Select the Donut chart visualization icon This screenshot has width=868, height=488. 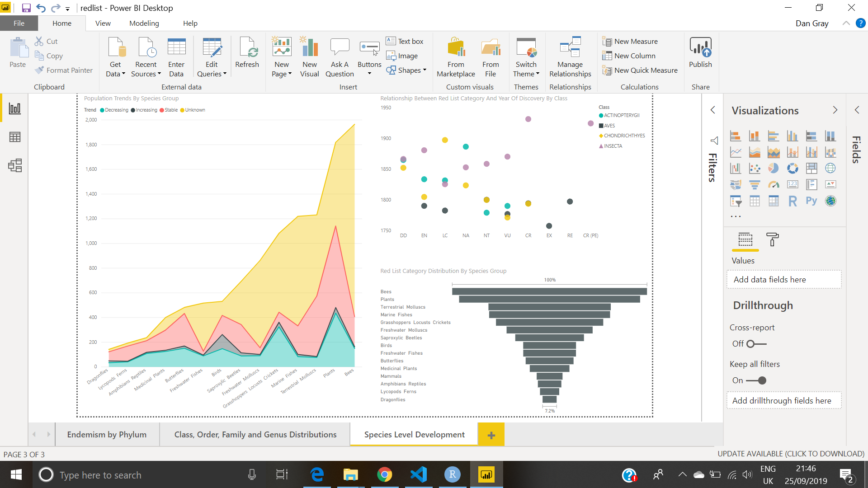pos(793,169)
